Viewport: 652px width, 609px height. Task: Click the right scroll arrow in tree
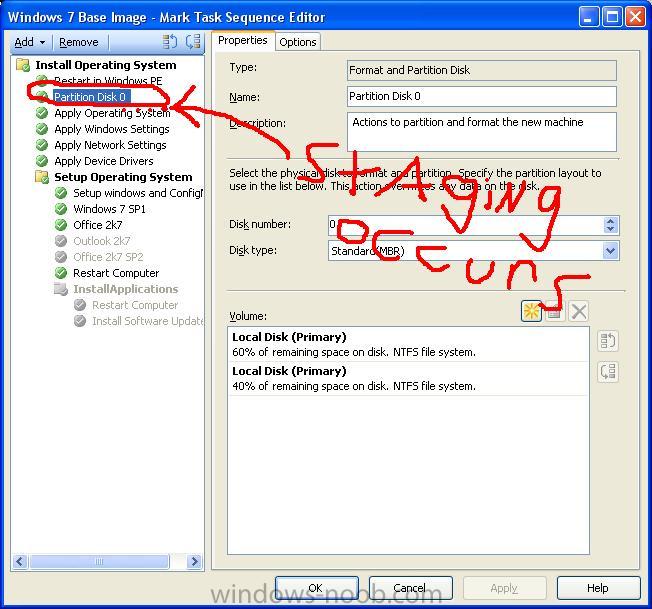194,562
